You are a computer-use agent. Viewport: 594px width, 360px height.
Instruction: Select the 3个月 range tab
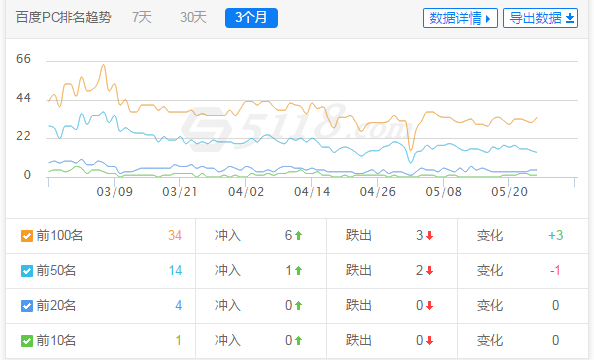[x=251, y=18]
